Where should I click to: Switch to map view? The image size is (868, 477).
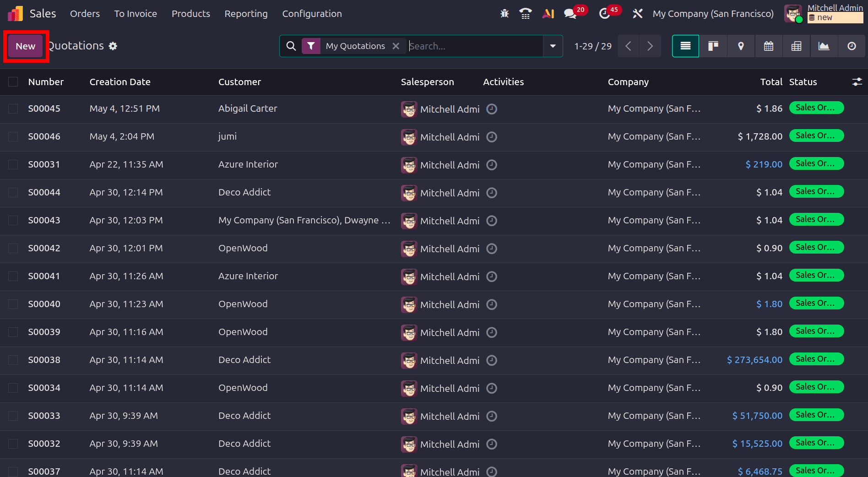click(x=741, y=46)
